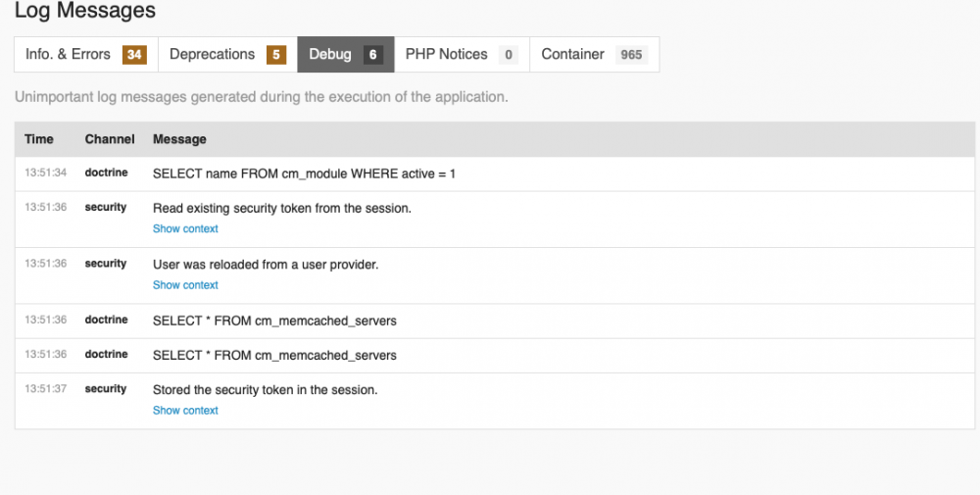Show context for the 'Stored the security token' message
The image size is (980, 495).
click(185, 411)
